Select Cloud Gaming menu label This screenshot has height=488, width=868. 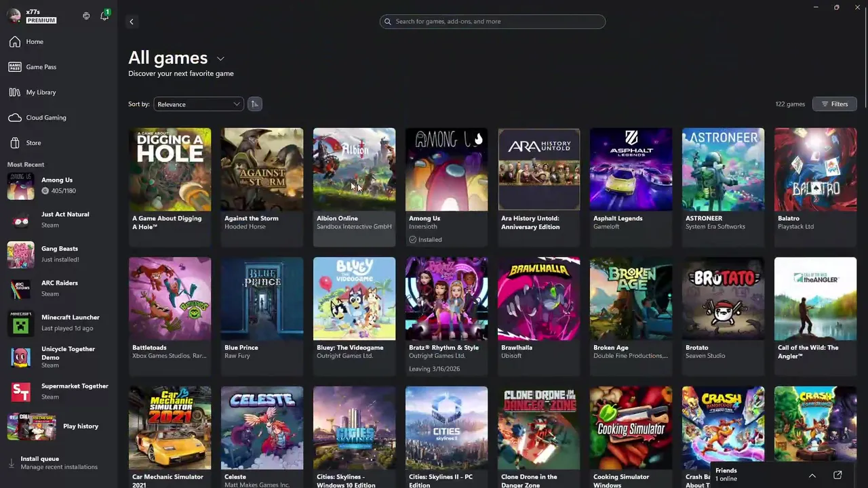46,118
